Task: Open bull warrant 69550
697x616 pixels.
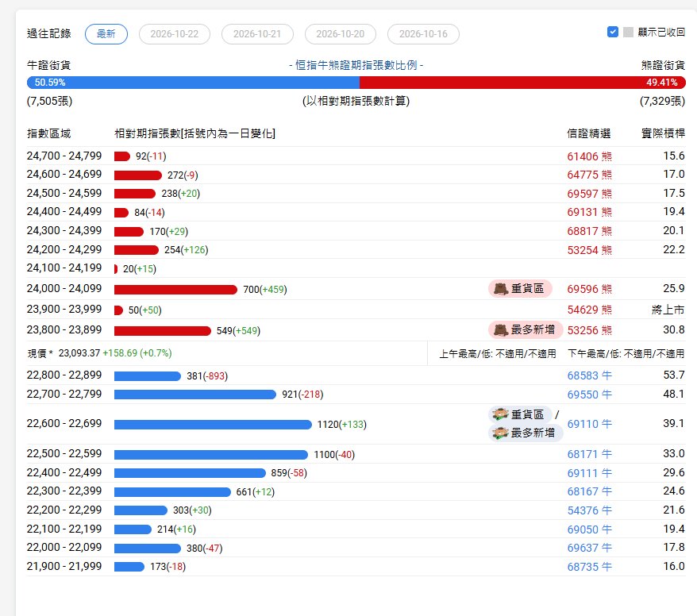Action: [x=589, y=395]
